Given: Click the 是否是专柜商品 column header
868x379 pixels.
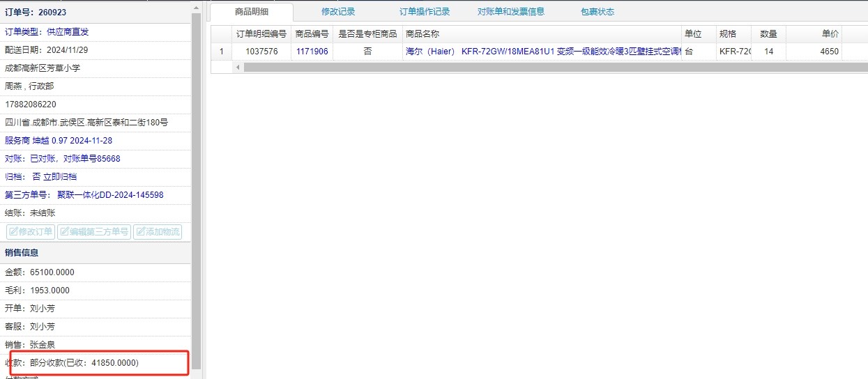Looking at the screenshot, I should click(367, 34).
